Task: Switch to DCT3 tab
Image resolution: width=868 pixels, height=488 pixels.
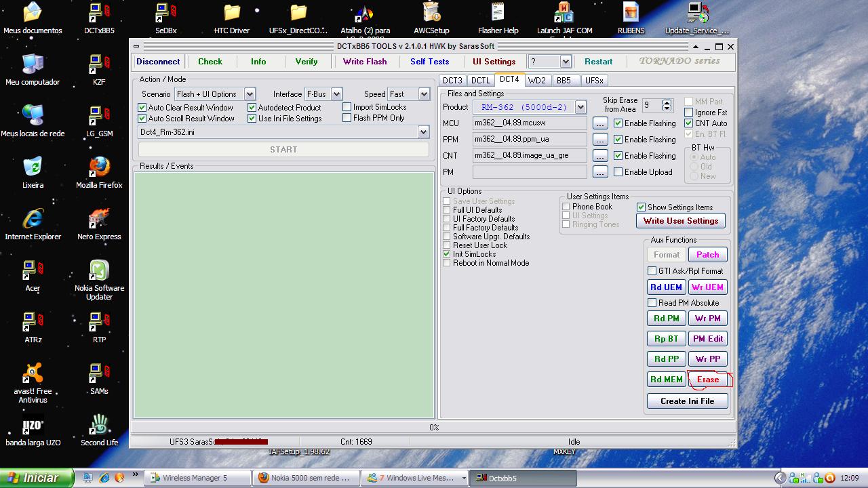Action: [x=452, y=81]
